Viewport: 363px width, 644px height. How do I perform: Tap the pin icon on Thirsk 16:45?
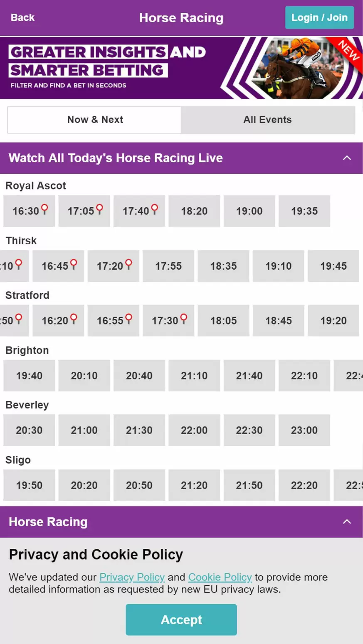coord(74,264)
